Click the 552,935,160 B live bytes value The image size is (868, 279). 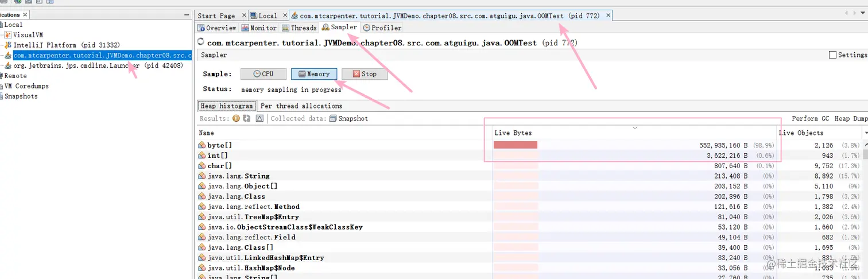(x=723, y=145)
